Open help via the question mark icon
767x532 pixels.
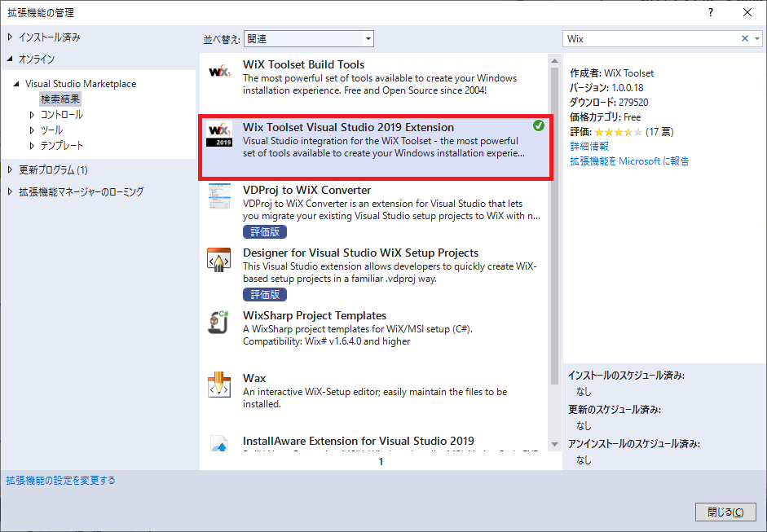pyautogui.click(x=710, y=12)
